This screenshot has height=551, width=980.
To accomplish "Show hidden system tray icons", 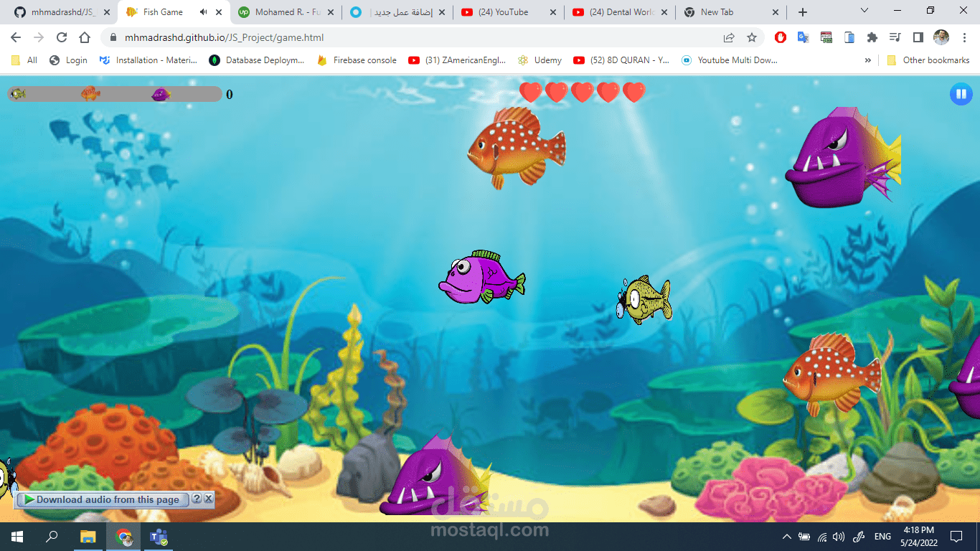I will pyautogui.click(x=787, y=537).
